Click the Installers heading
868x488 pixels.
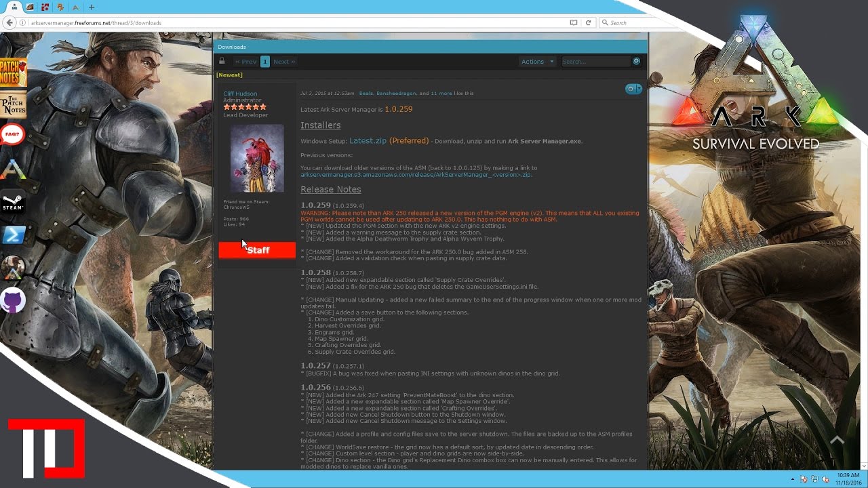(x=321, y=125)
